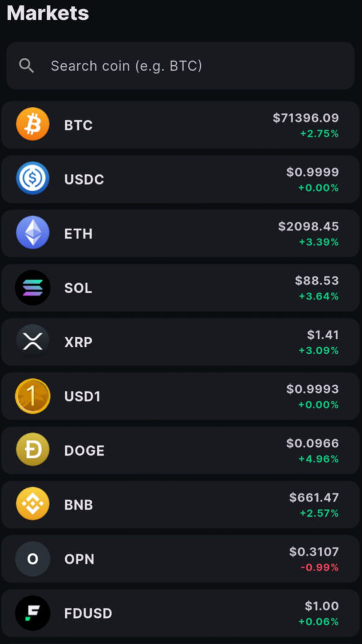
Task: Select the BNB price $661.47
Action: pos(314,498)
